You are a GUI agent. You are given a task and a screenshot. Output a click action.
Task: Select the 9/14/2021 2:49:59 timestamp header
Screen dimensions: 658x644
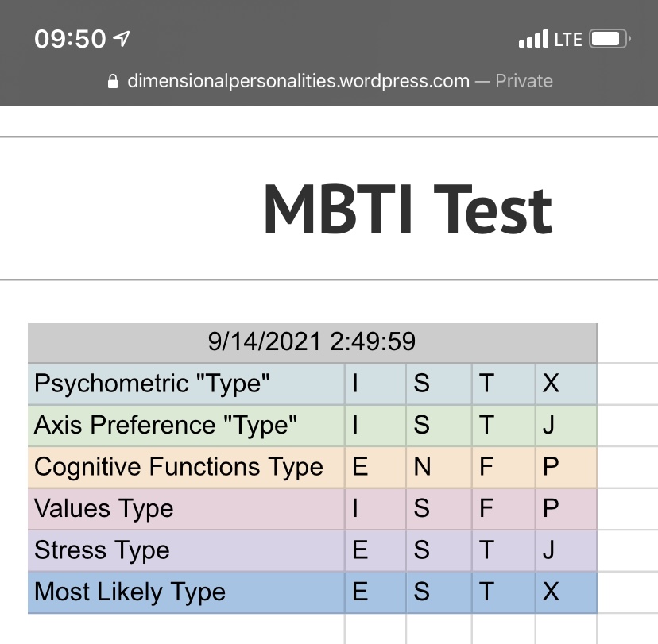pyautogui.click(x=312, y=342)
